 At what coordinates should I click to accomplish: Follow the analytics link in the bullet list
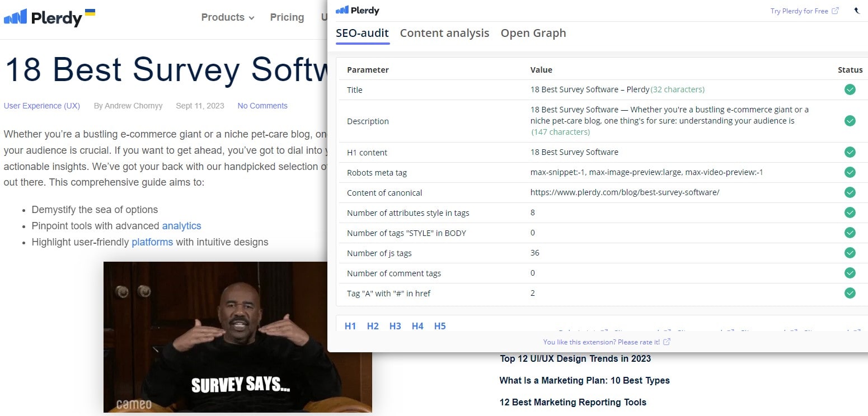pos(181,226)
